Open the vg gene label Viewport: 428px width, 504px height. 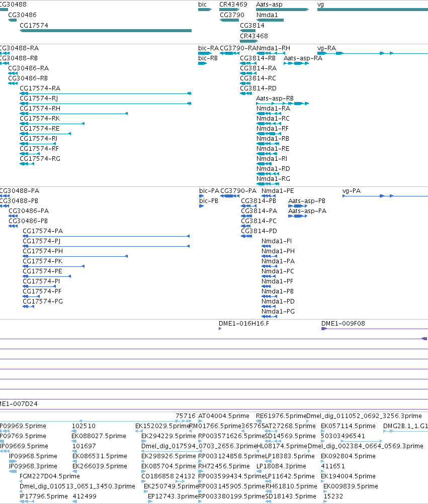[320, 5]
